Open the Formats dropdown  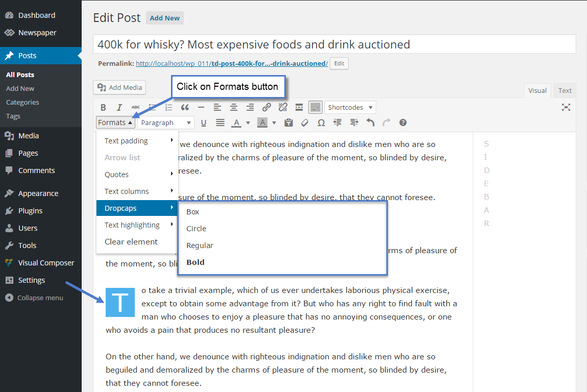pos(115,123)
